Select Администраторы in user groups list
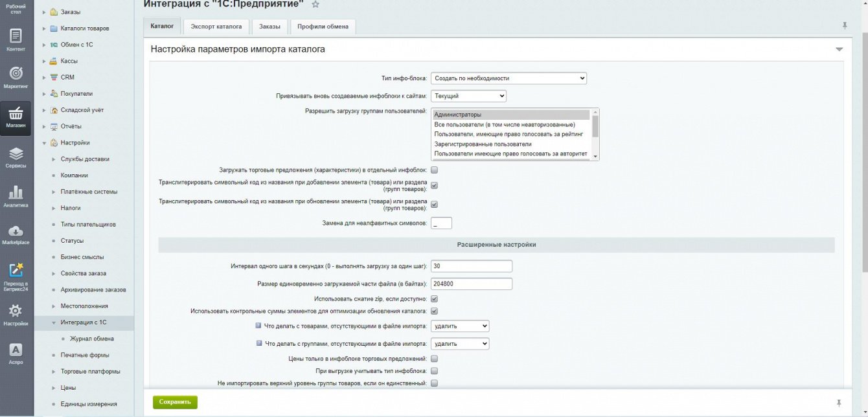Viewport: 868px width, 417px height. pos(512,115)
